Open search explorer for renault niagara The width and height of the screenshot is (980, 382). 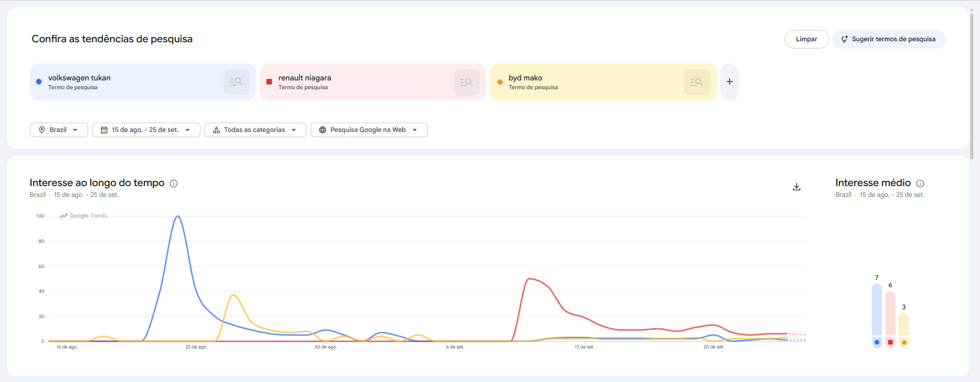(x=467, y=82)
